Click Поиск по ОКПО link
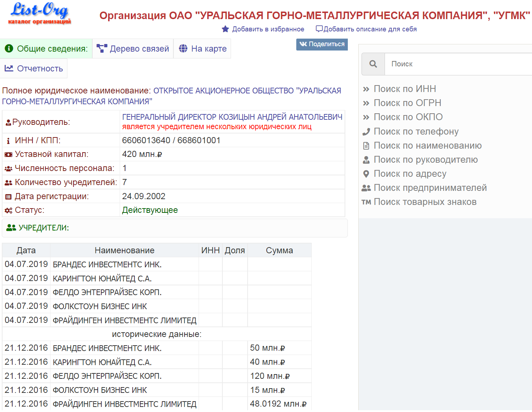Screen dimensions: 532x412 [x=408, y=117]
